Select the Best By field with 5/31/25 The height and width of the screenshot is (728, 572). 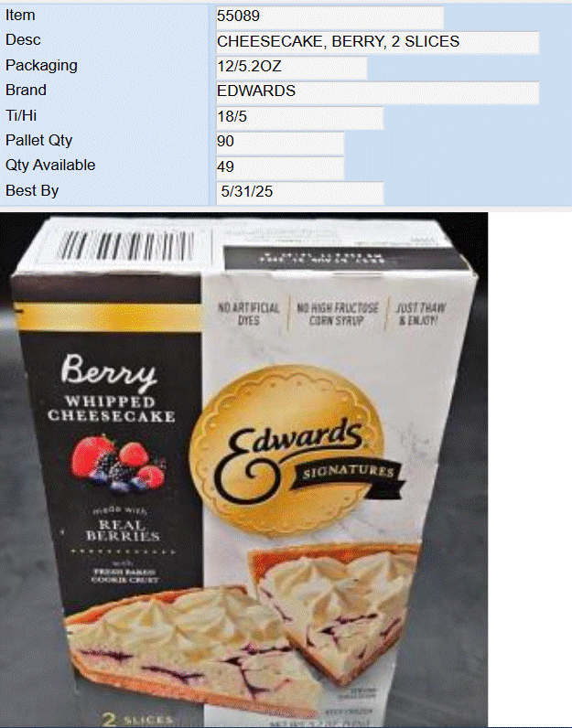tap(299, 192)
